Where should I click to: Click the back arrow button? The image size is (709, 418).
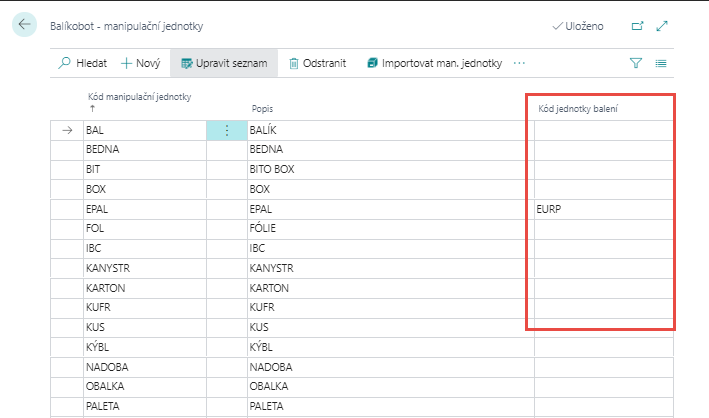pyautogui.click(x=24, y=25)
